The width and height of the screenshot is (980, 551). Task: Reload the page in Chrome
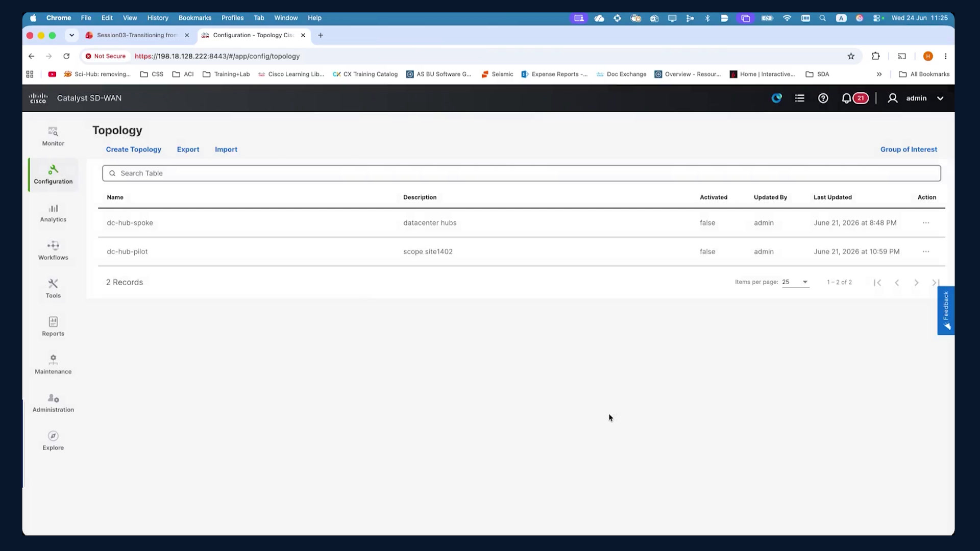(66, 56)
